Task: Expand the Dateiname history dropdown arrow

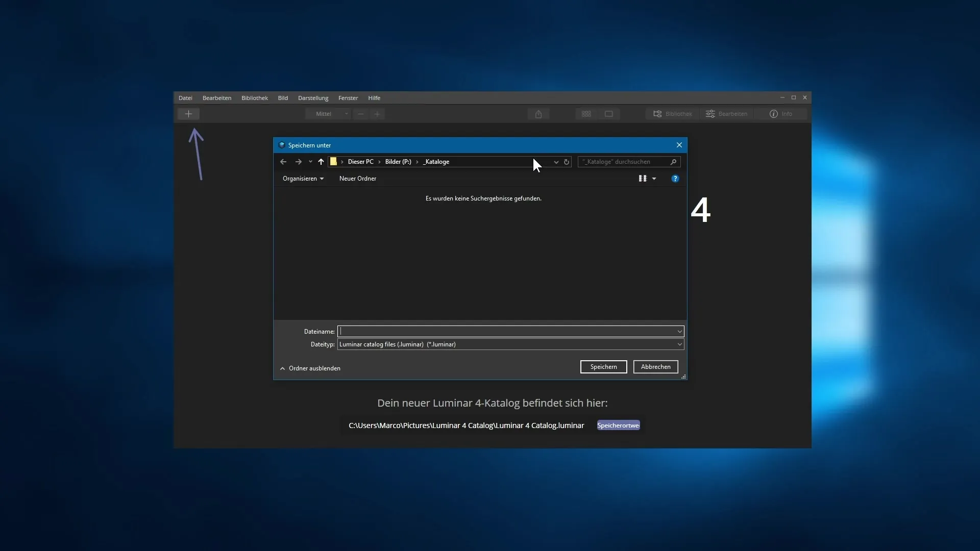Action: 680,332
